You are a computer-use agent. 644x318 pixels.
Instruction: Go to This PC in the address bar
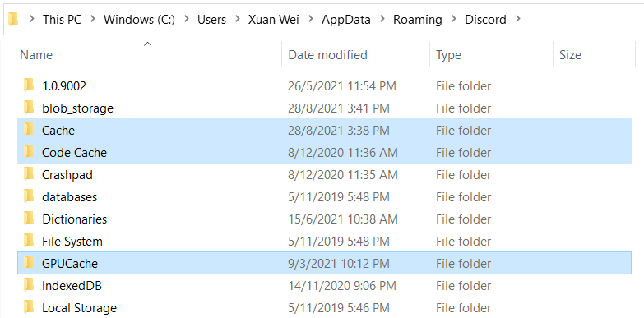(62, 19)
